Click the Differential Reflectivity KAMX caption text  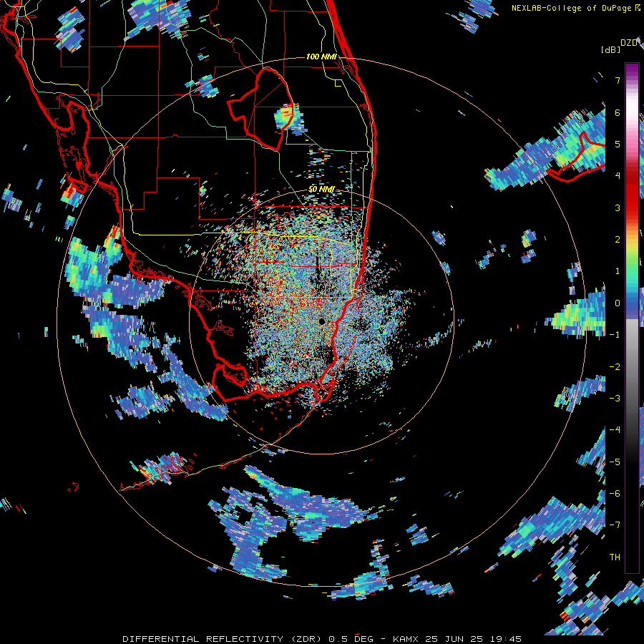322,639
